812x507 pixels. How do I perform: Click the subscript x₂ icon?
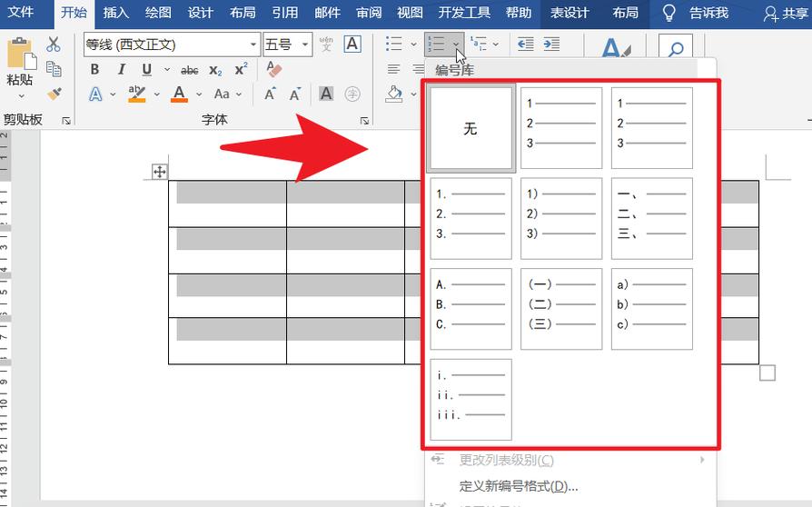coord(215,70)
